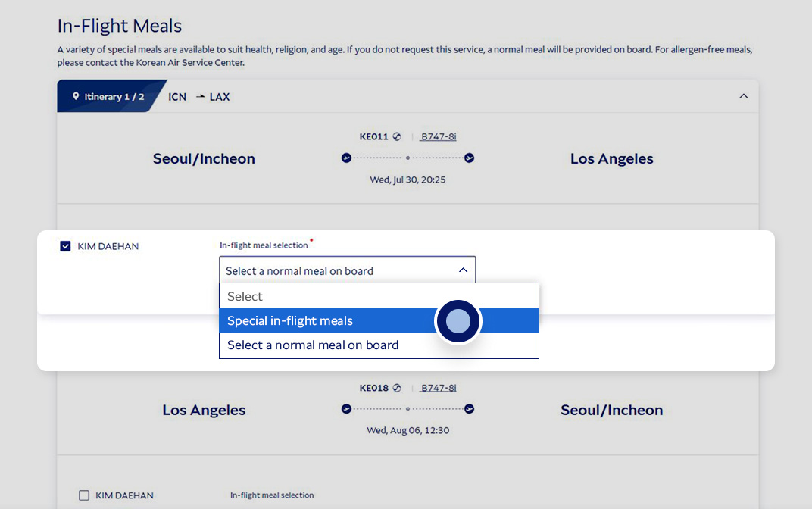Click the red asterisk next to In-flight meal selection

pyautogui.click(x=311, y=241)
